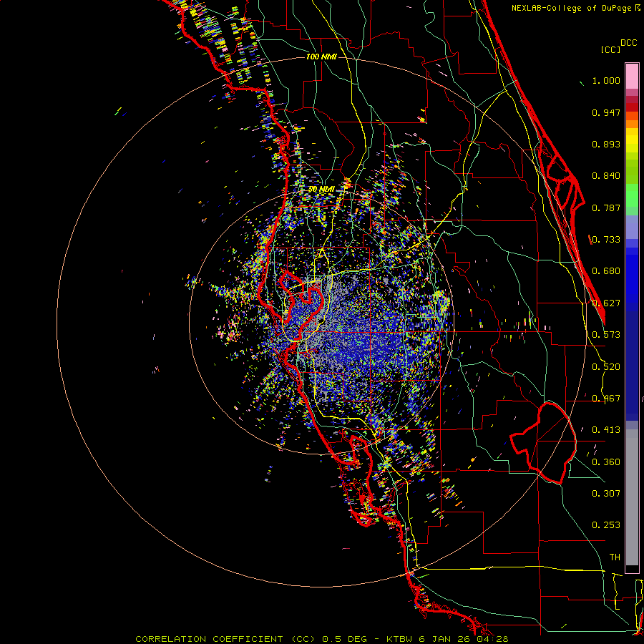Click the 0.840 legend value
This screenshot has height=644, width=644.
click(606, 176)
